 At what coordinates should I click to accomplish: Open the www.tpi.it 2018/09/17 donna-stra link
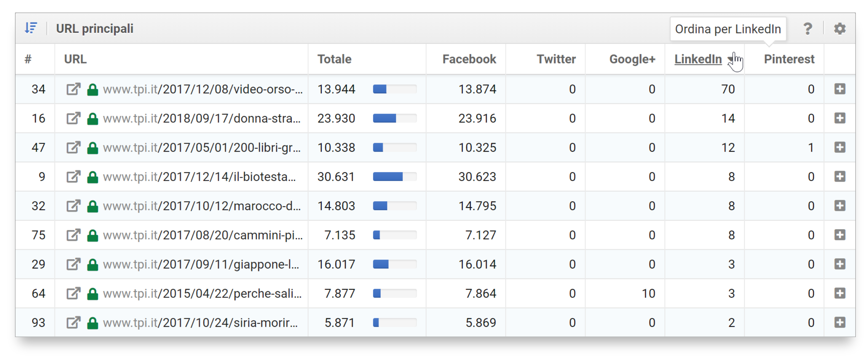tap(201, 119)
